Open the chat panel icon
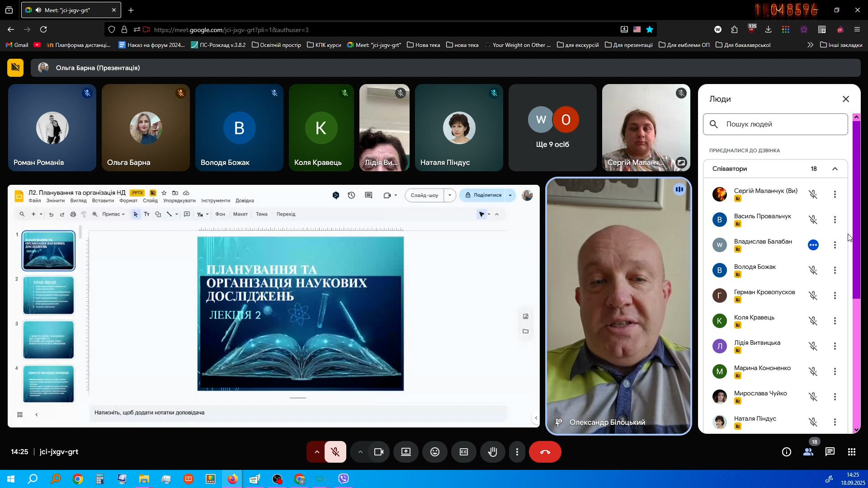Viewport: 868px width, 488px height. (830, 452)
